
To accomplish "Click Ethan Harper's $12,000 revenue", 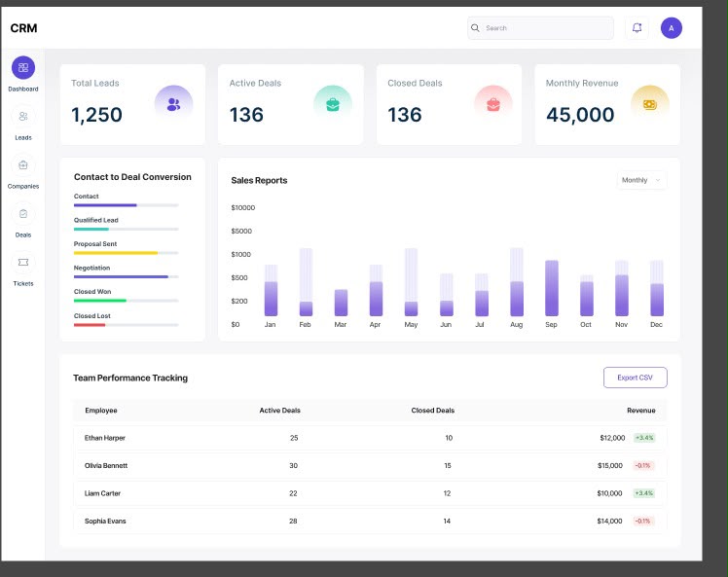I will point(612,438).
